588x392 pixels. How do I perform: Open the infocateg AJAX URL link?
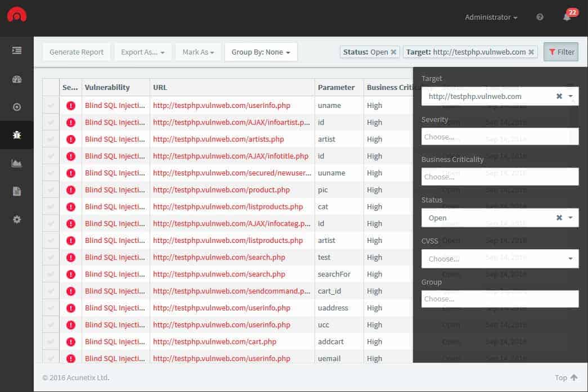pos(231,224)
